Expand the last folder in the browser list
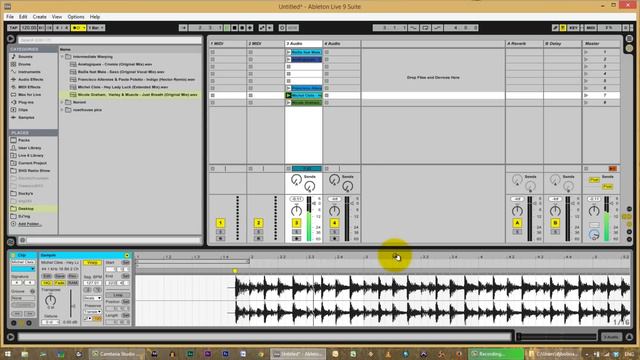The image size is (640, 360). [62, 110]
